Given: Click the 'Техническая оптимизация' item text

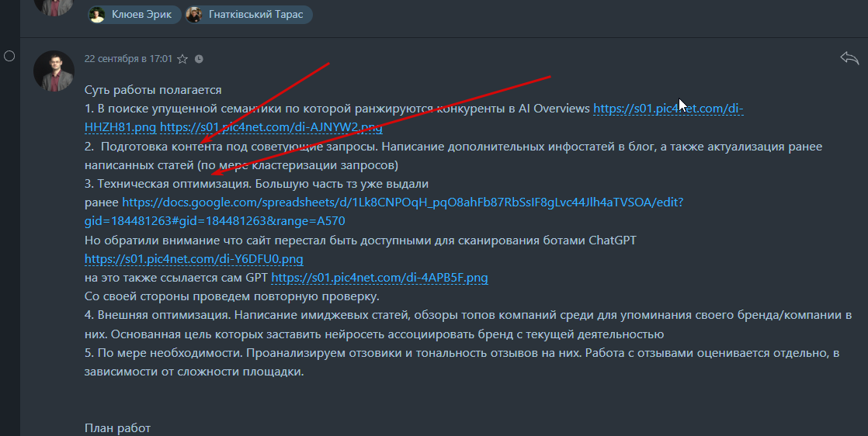Looking at the screenshot, I should pyautogui.click(x=175, y=184).
